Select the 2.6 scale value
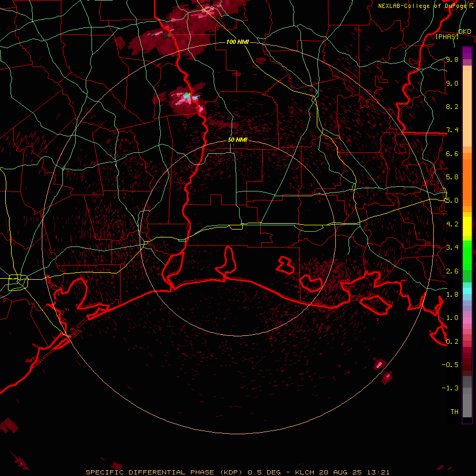This screenshot has width=476, height=476. (x=452, y=271)
